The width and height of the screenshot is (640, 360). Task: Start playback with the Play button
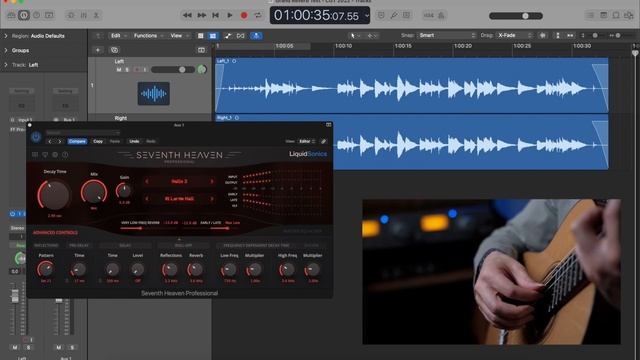coord(230,16)
